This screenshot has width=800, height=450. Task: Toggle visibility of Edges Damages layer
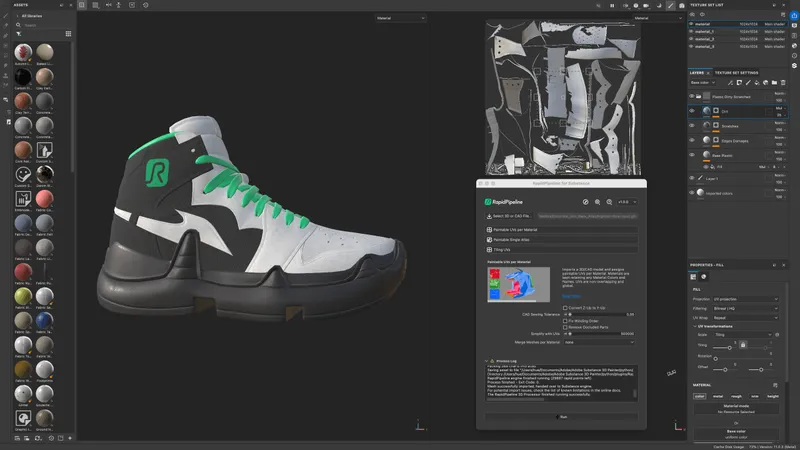click(692, 141)
